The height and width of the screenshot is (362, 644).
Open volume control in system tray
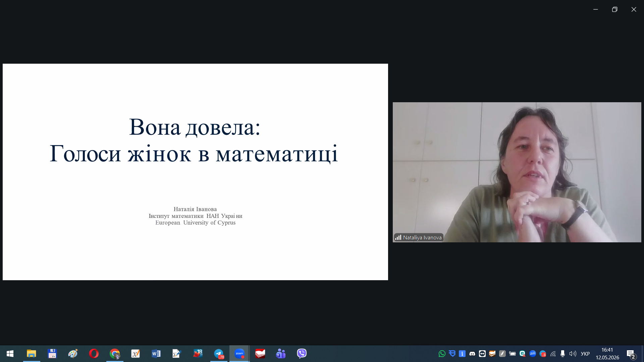click(573, 354)
